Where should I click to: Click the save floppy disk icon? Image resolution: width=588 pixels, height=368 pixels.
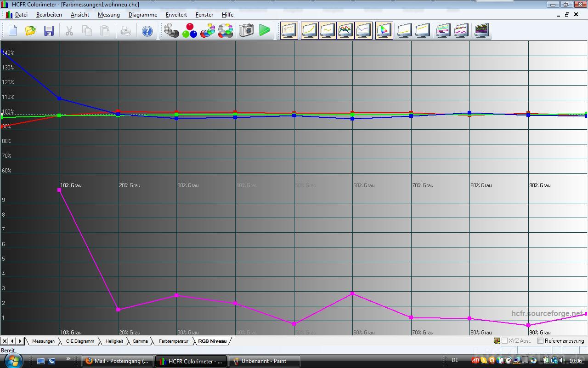[x=49, y=31]
